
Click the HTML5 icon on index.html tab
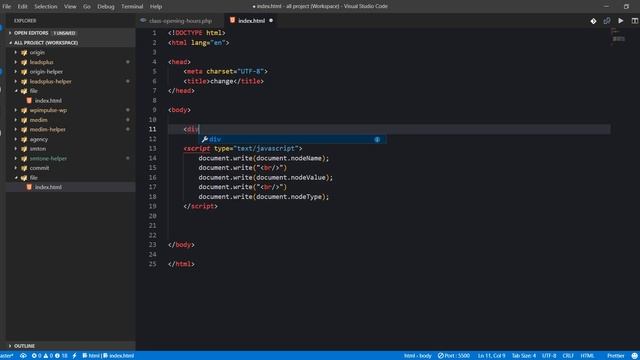(232, 20)
